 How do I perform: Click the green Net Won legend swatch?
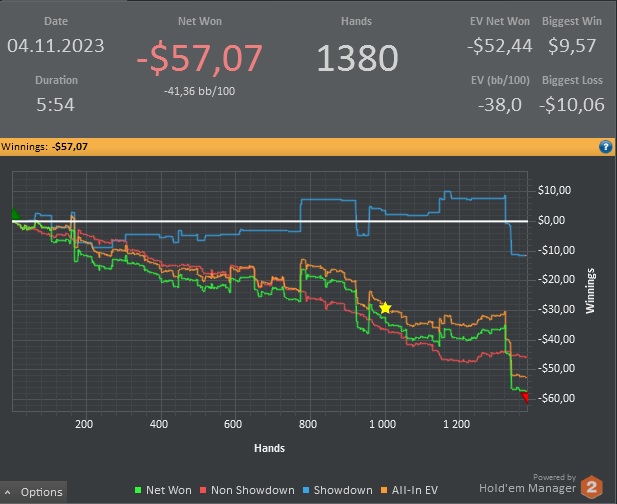click(138, 490)
